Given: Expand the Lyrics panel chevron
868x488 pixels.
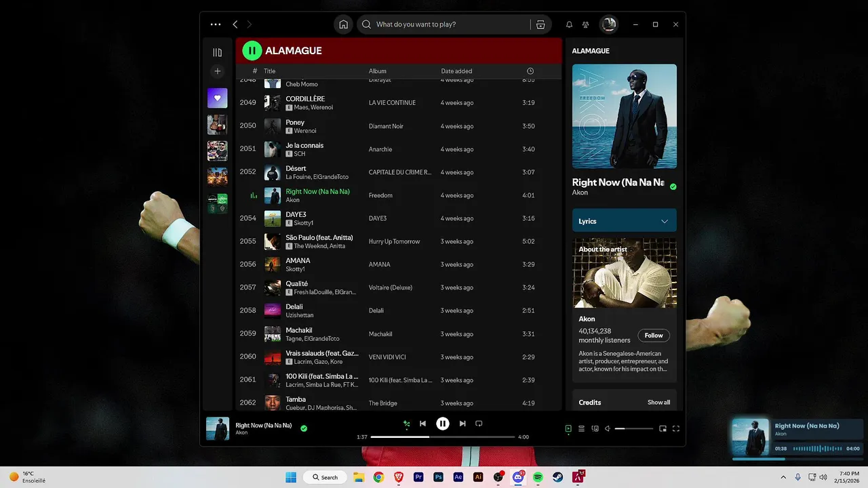Looking at the screenshot, I should (665, 221).
